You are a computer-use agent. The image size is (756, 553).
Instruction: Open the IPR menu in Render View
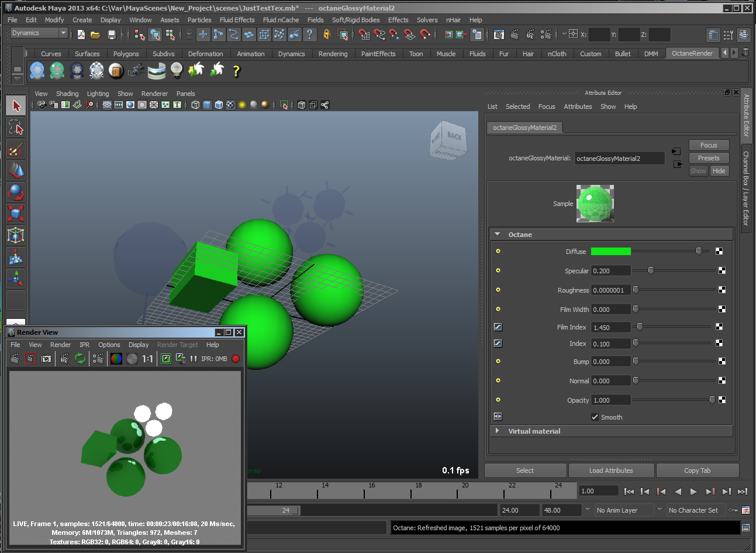click(x=84, y=345)
